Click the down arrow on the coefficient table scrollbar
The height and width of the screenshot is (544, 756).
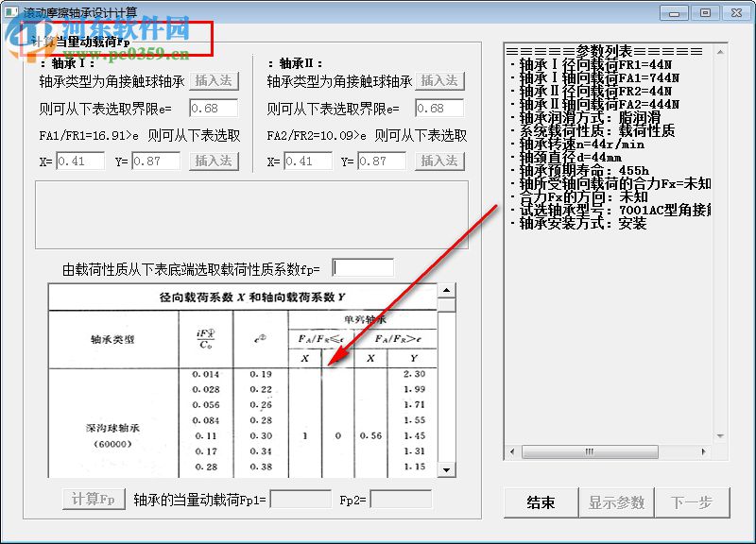pos(446,469)
